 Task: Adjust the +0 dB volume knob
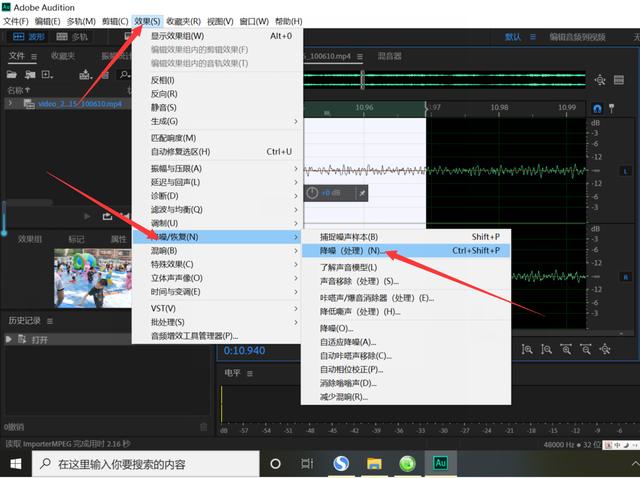click(312, 193)
